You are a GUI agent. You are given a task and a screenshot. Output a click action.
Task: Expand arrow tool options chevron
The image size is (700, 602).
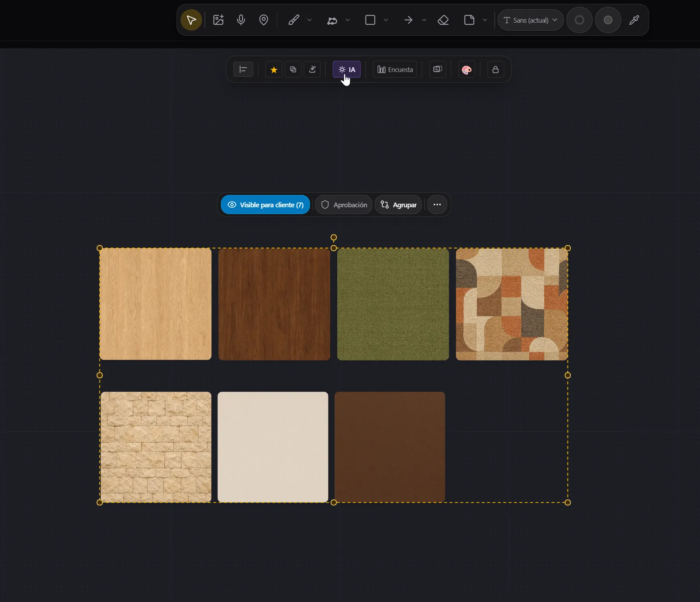[424, 20]
